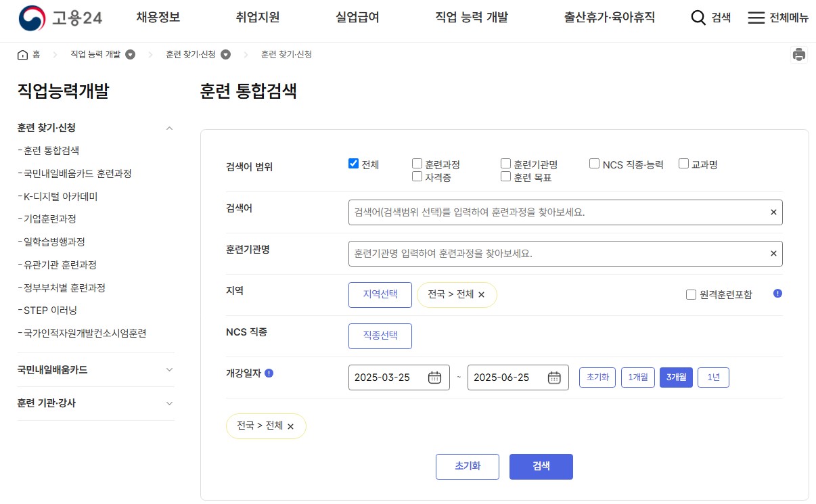Open the 채용정보 top menu

click(x=158, y=18)
